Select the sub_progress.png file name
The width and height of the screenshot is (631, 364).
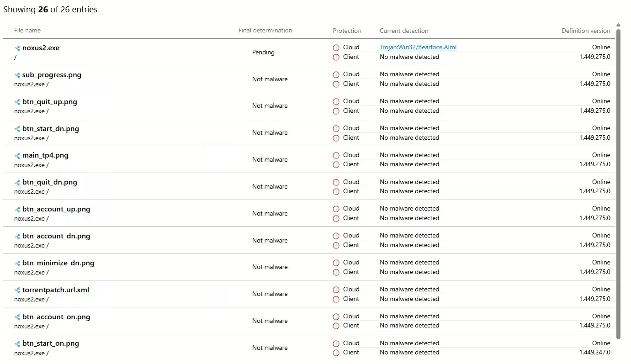[52, 75]
